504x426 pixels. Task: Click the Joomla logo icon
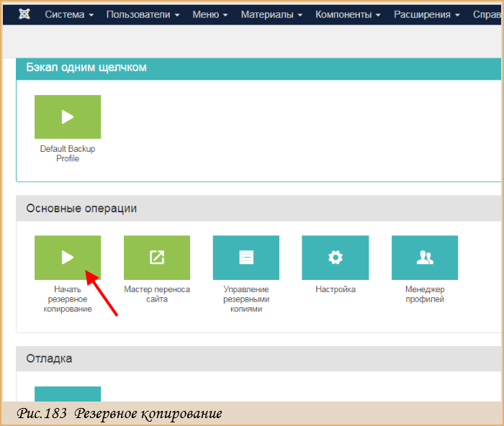tap(24, 14)
